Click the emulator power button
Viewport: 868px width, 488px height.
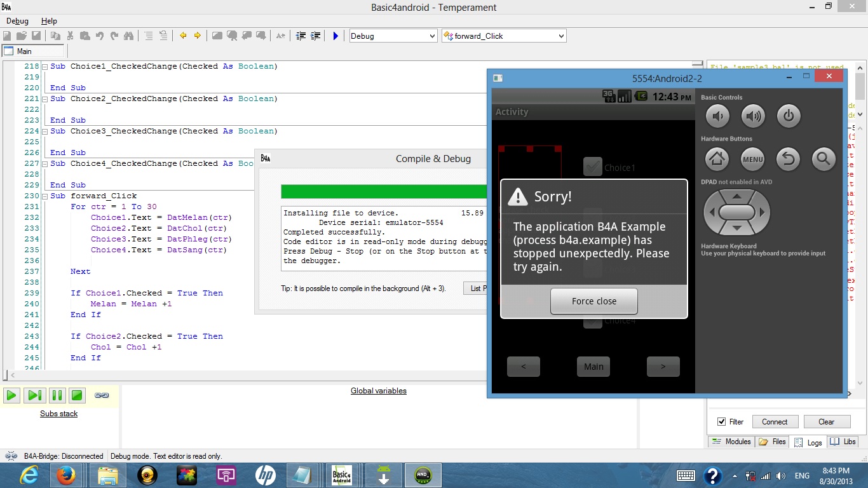tap(789, 116)
